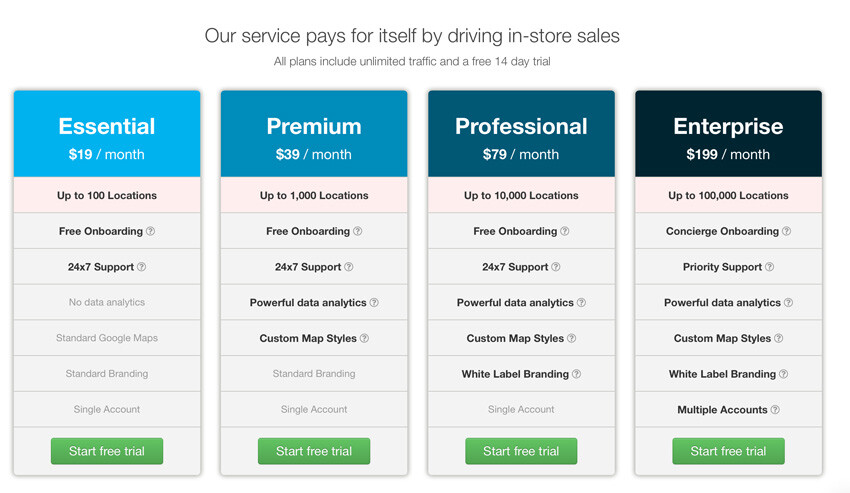Viewport: 850px width, 493px height.
Task: Click help icon beside Enterprise Concierge Onboarding
Action: 786,231
